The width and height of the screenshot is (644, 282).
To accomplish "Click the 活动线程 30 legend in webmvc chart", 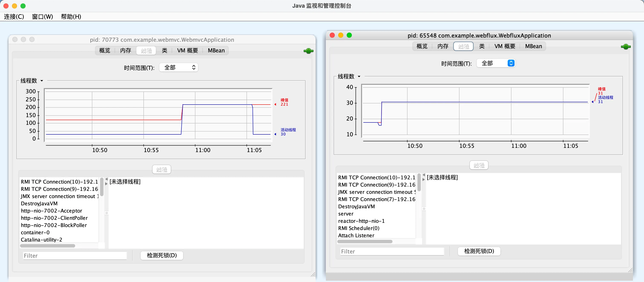I will pyautogui.click(x=288, y=132).
